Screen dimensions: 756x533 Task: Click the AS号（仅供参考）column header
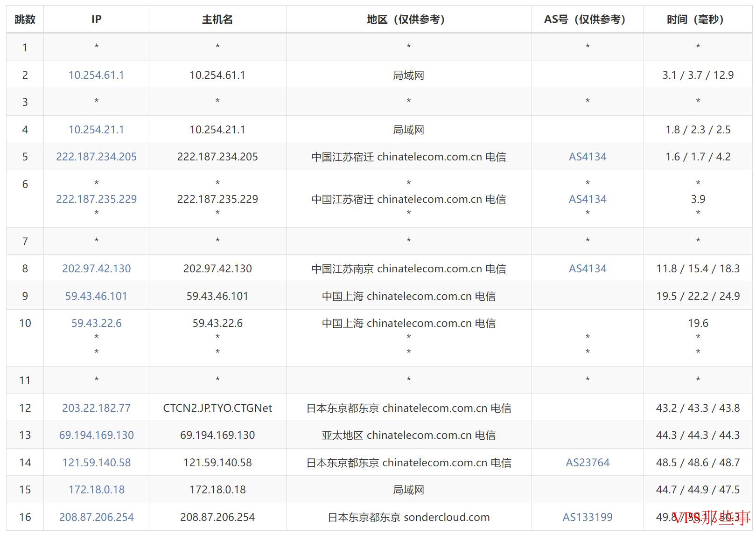click(588, 19)
